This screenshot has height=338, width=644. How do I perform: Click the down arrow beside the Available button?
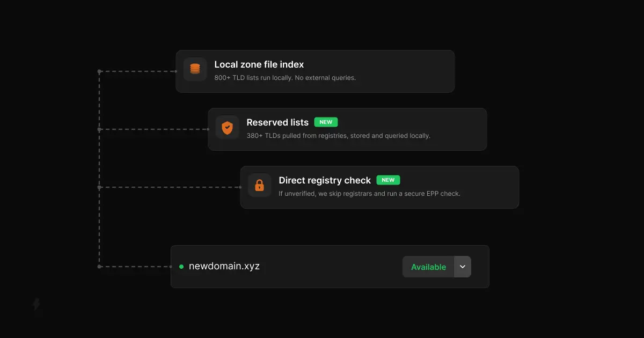pos(462,267)
